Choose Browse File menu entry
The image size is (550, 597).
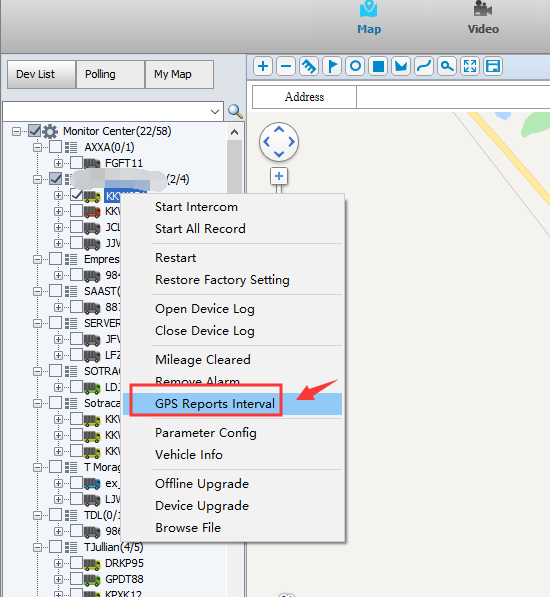(232, 528)
